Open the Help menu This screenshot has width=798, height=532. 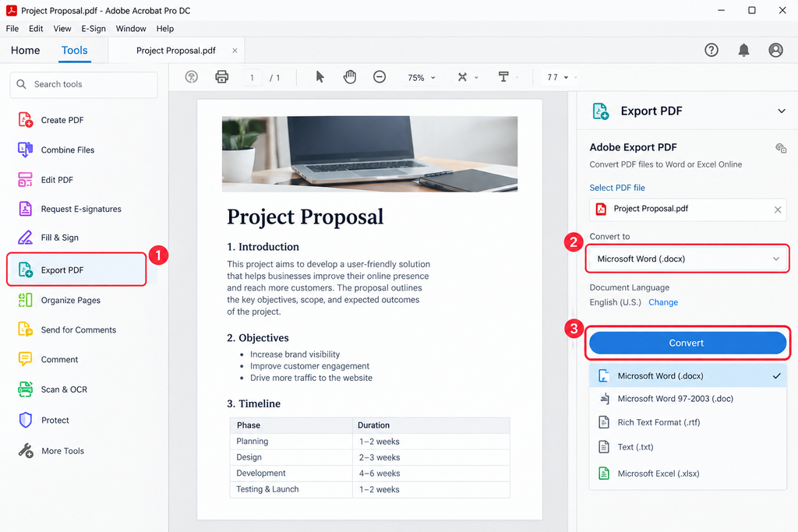[x=165, y=29]
